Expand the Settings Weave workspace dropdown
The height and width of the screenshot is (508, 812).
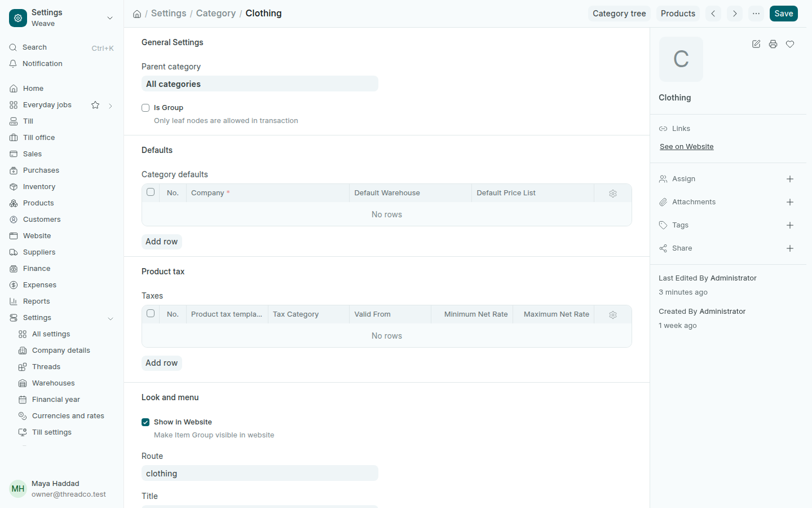coord(110,18)
